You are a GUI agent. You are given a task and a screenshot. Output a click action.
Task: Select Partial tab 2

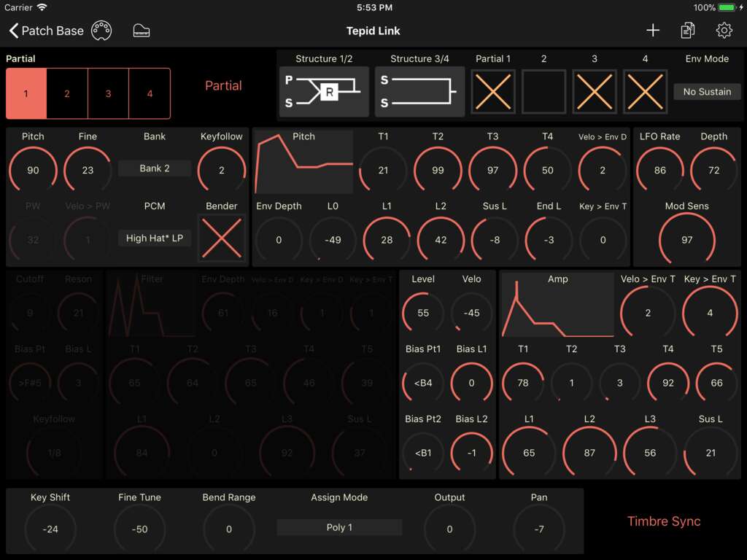point(67,93)
